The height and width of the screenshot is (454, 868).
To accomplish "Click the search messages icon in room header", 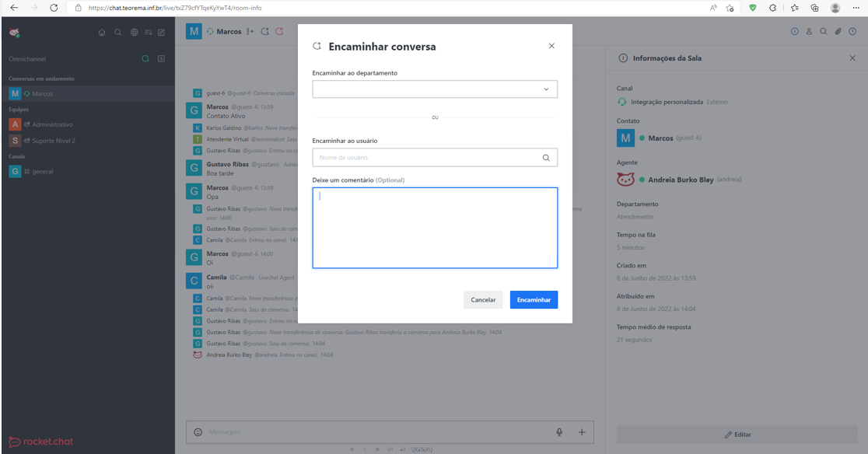I will pos(823,32).
